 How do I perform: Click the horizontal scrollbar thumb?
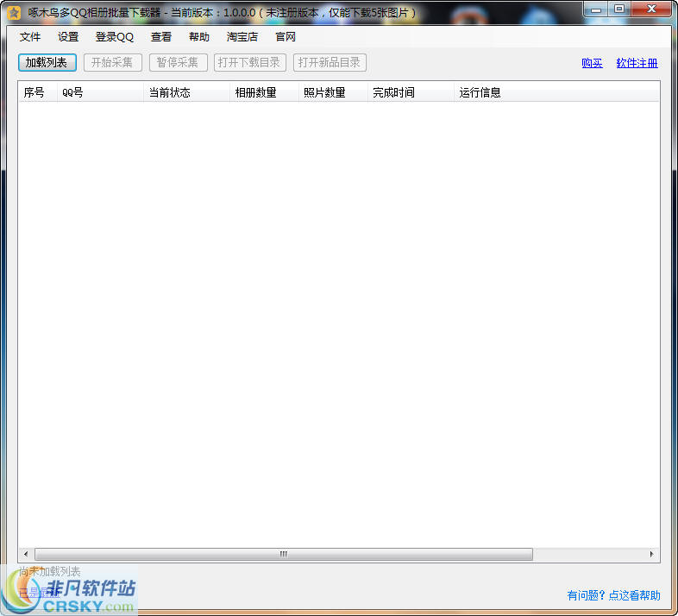pos(284,554)
